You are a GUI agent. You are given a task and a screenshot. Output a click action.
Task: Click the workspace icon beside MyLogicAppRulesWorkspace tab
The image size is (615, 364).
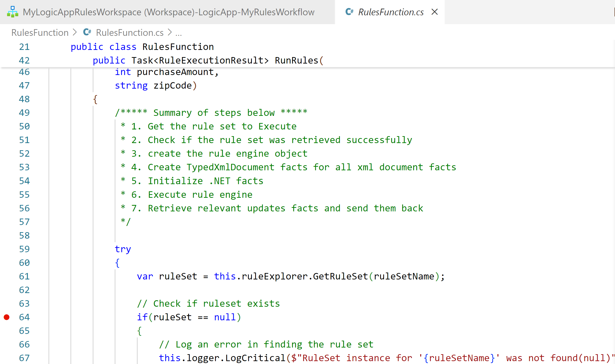tap(12, 12)
